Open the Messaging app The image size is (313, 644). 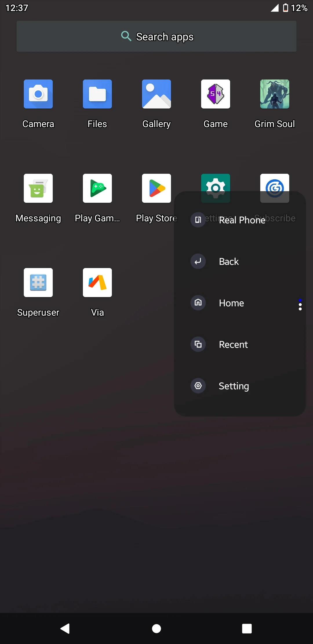(x=38, y=189)
